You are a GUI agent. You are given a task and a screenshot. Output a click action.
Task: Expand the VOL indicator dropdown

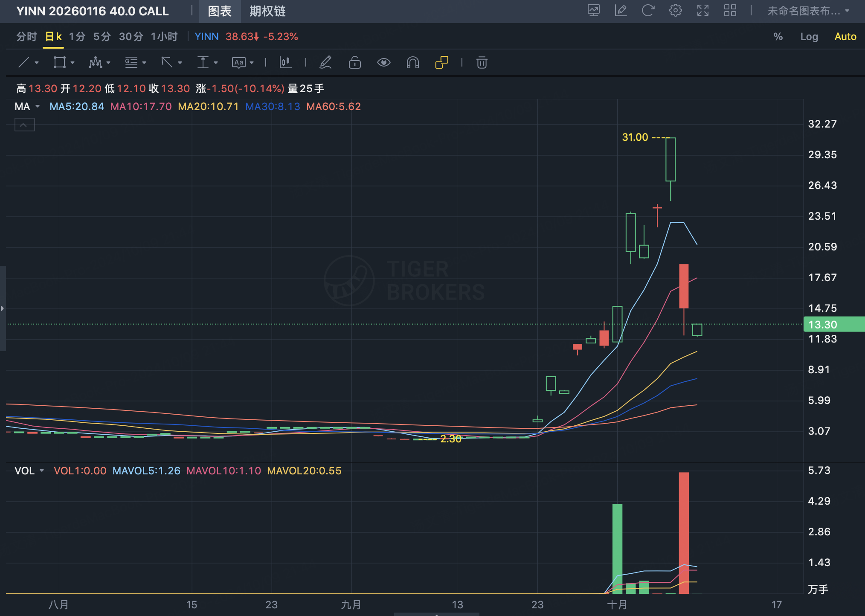[x=42, y=471]
